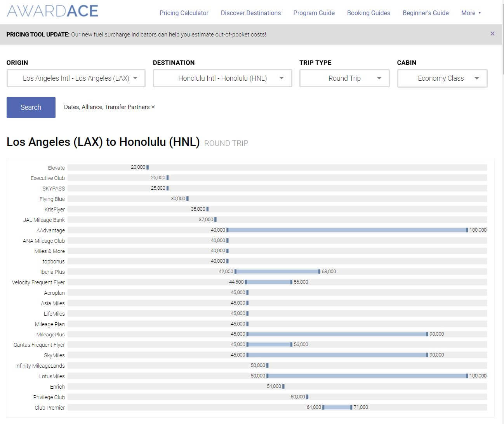
Task: Select the Elevate program label
Action: point(56,168)
